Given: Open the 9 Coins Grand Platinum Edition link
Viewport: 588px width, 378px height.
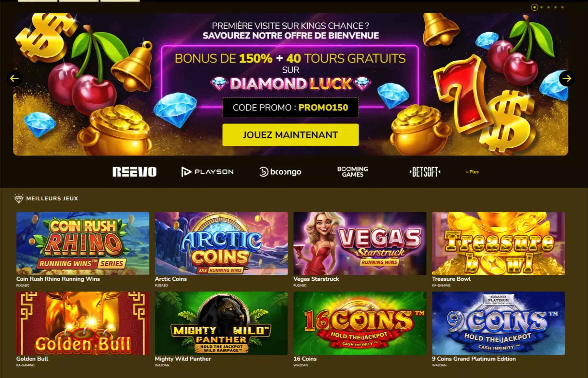Looking at the screenshot, I should pos(474,359).
